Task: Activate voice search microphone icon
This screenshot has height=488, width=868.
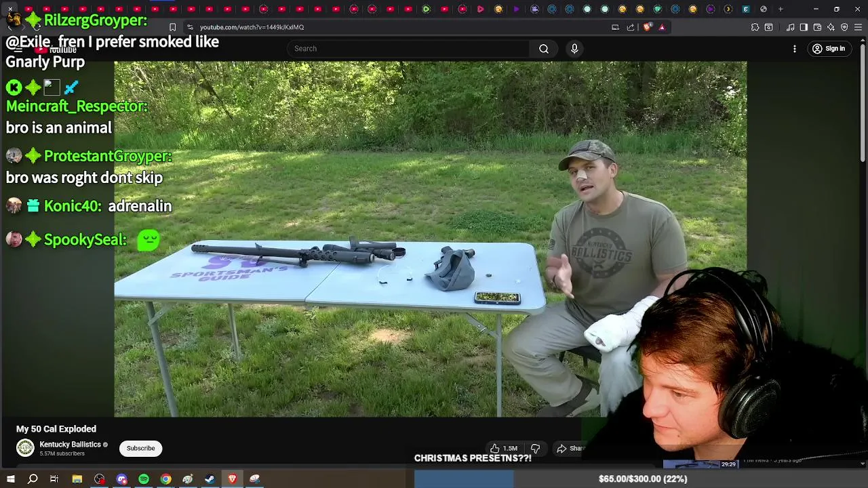Action: tap(574, 48)
